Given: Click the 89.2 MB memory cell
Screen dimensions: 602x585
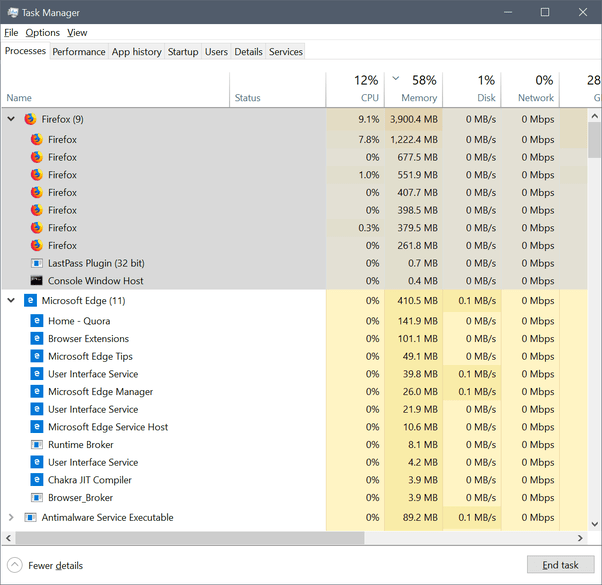Looking at the screenshot, I should pos(413,517).
